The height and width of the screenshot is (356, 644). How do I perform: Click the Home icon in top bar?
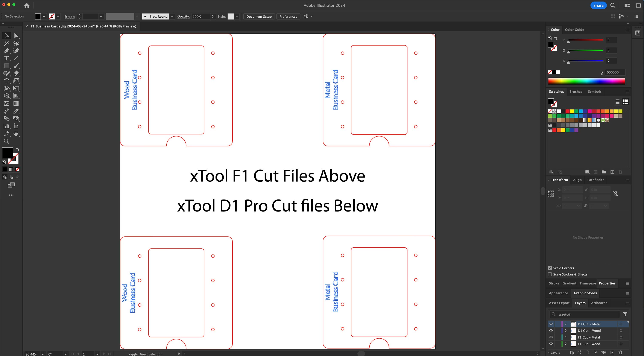tap(27, 5)
